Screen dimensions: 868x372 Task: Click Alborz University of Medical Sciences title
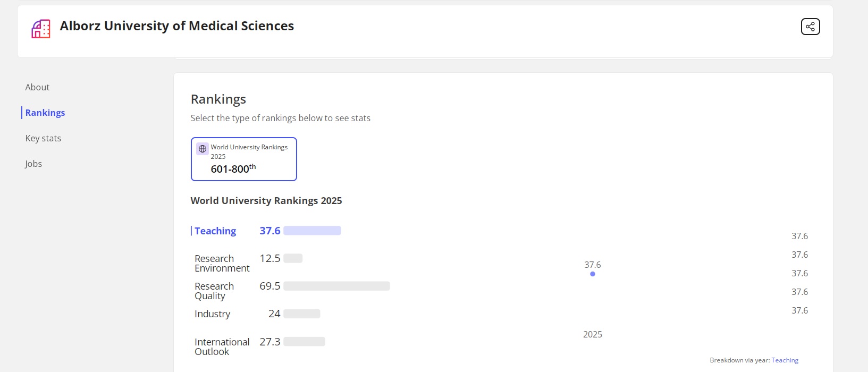point(176,26)
